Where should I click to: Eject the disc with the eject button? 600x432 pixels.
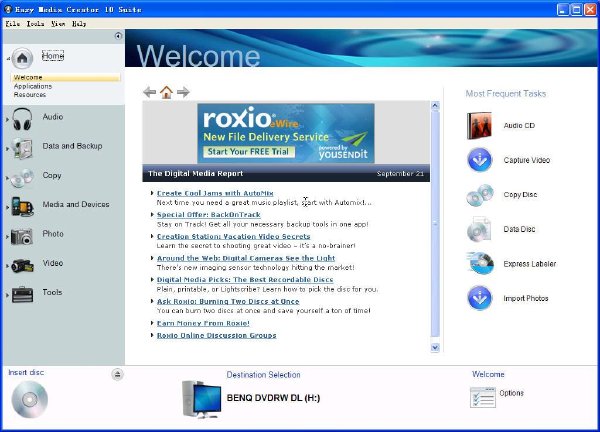coord(118,374)
